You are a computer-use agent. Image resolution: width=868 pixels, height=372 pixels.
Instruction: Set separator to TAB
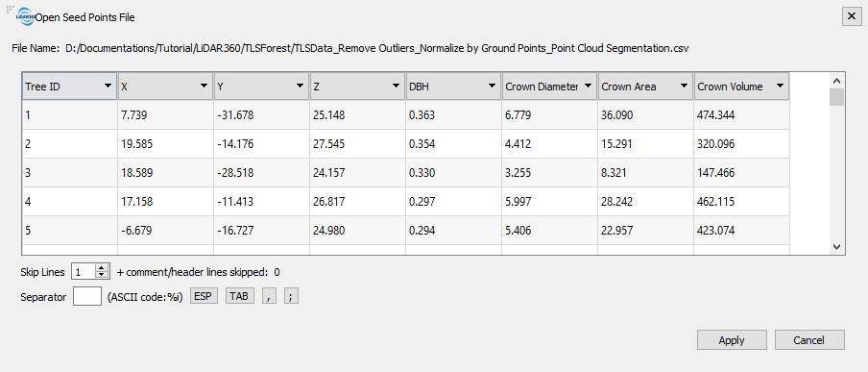tap(240, 296)
